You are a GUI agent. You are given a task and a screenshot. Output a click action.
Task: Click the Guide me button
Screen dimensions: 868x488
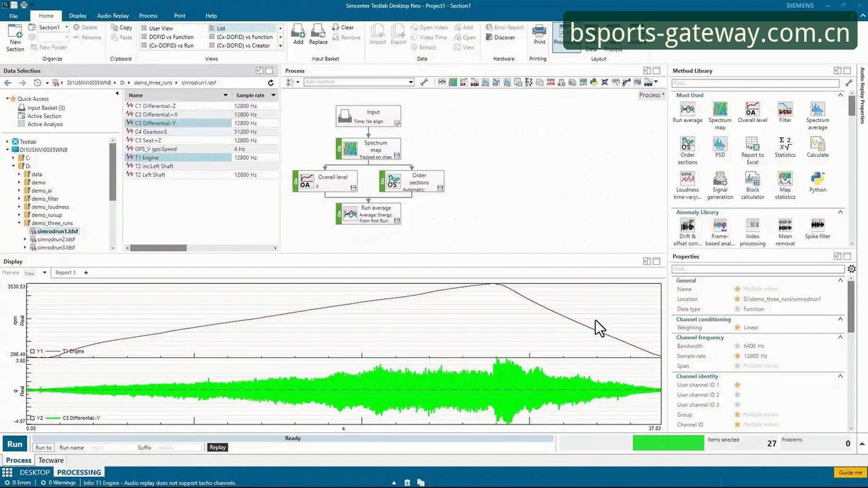(x=850, y=473)
